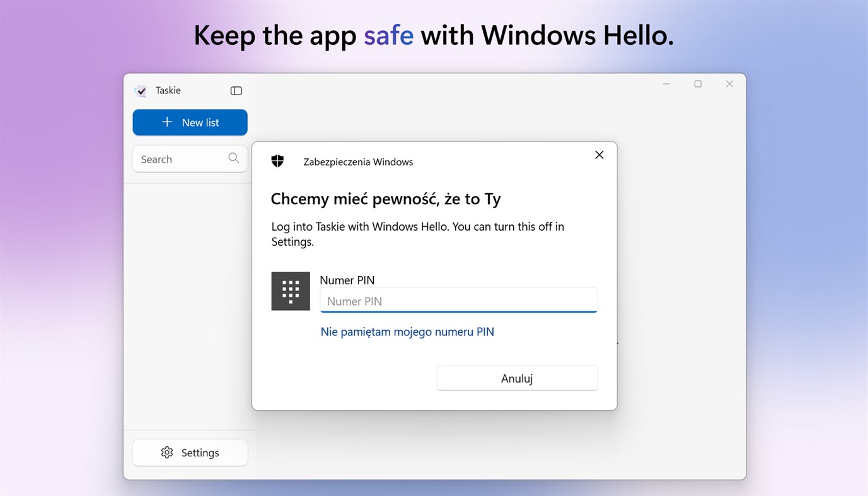Click the Settings gear icon

click(x=166, y=453)
